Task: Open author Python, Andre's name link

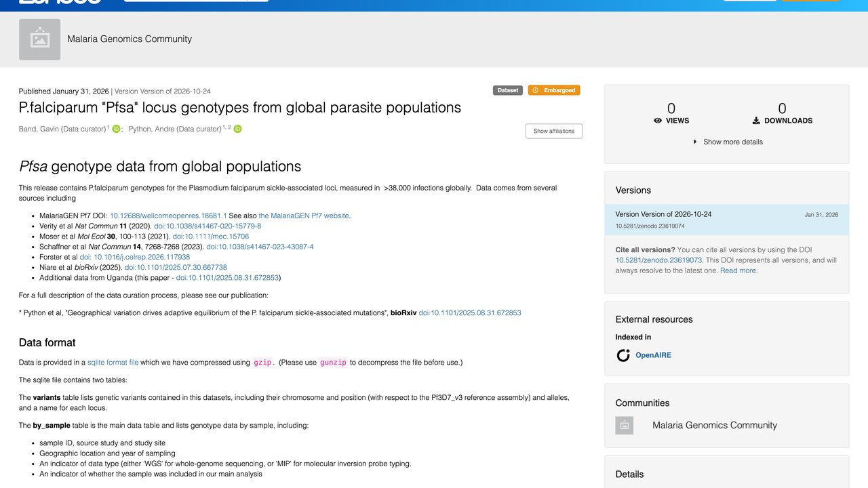Action: click(x=175, y=129)
